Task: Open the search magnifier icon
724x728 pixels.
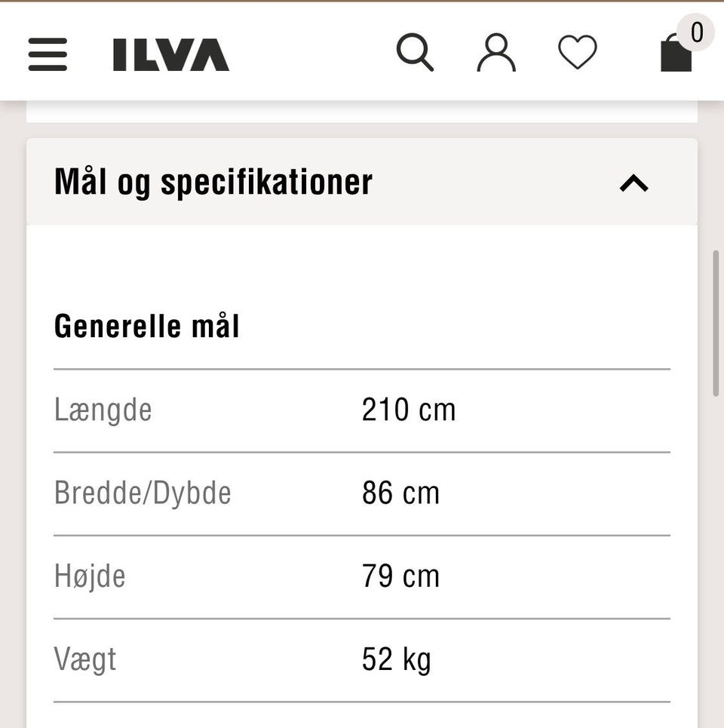Action: click(x=415, y=52)
